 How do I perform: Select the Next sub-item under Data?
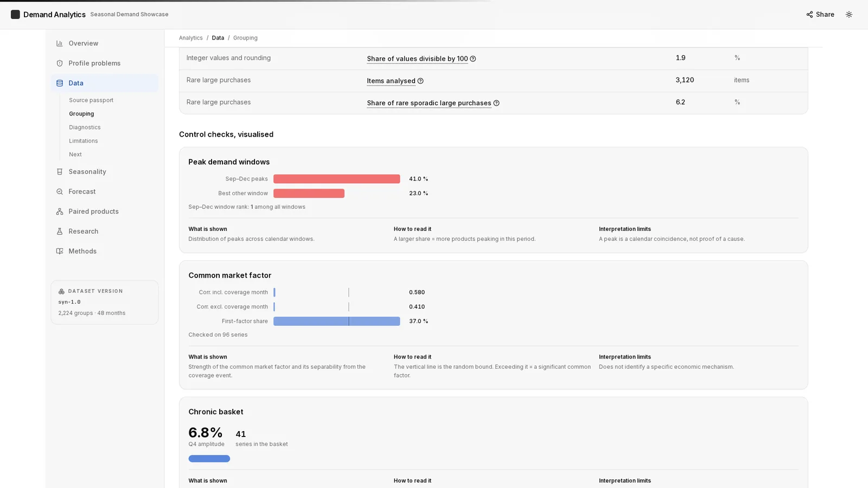coord(75,155)
